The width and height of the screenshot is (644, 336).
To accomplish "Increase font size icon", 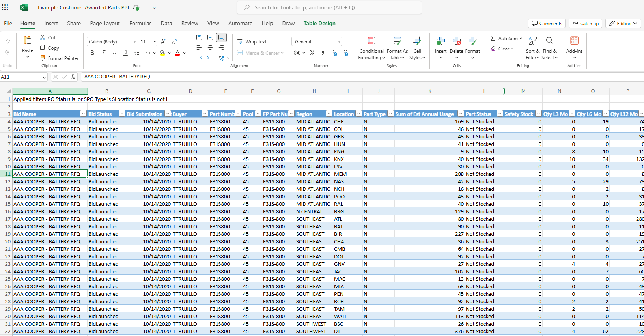I will (164, 41).
